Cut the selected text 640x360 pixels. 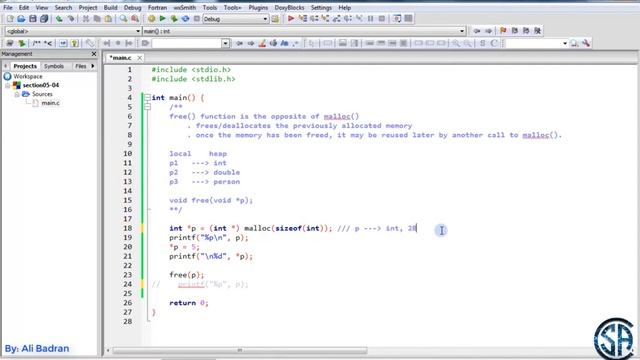(86, 19)
